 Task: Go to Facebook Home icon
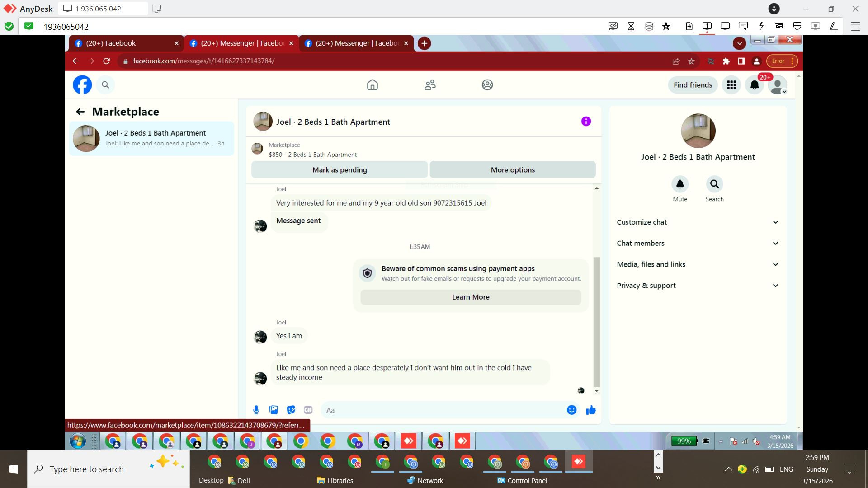point(373,85)
